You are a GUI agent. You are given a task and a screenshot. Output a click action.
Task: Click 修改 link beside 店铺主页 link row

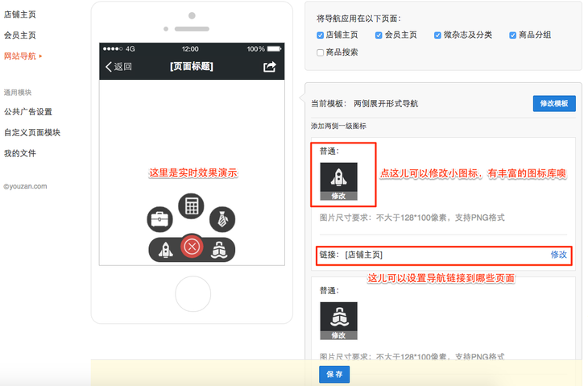pyautogui.click(x=558, y=255)
